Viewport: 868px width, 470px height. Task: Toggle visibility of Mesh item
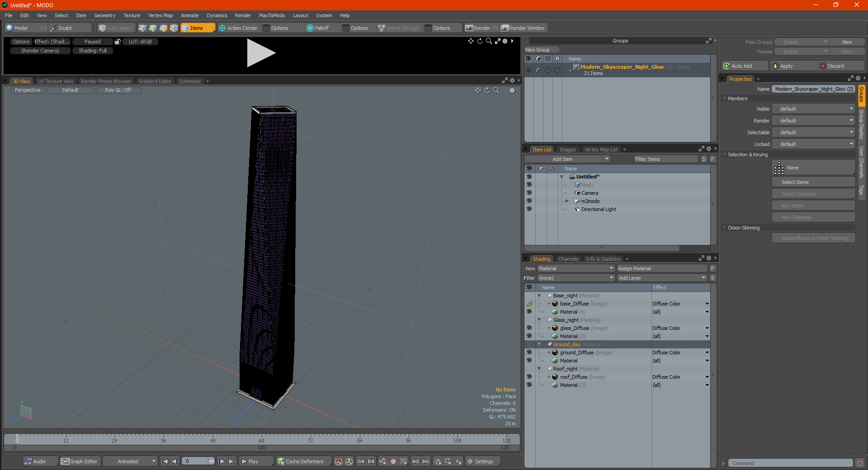pyautogui.click(x=529, y=185)
